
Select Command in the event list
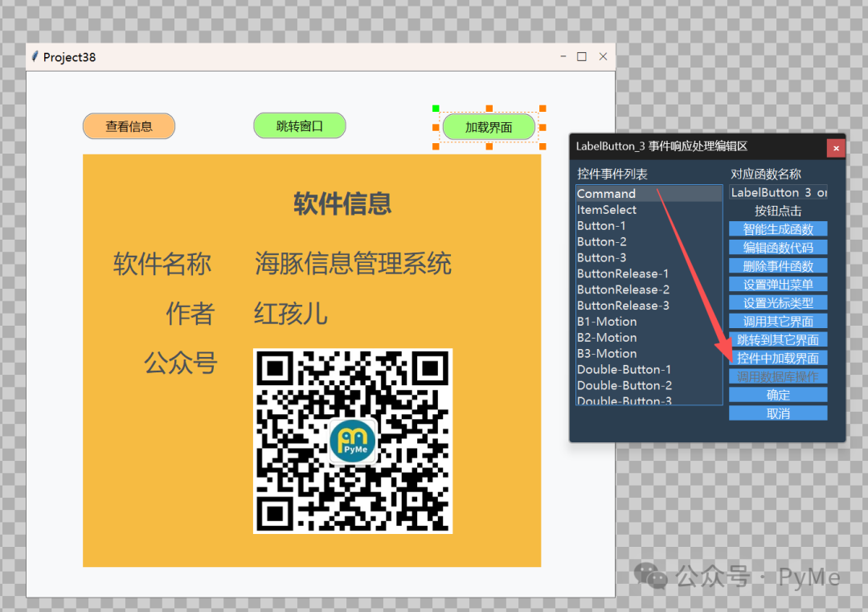pyautogui.click(x=649, y=193)
